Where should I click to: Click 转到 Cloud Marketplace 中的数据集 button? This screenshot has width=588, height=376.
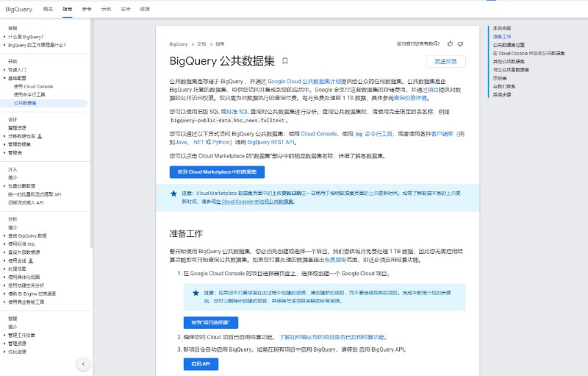(217, 172)
